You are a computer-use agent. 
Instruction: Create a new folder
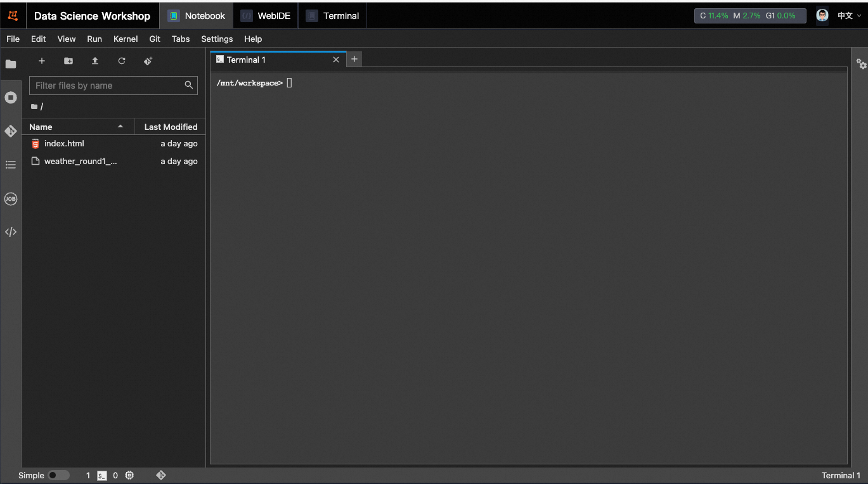pyautogui.click(x=68, y=61)
